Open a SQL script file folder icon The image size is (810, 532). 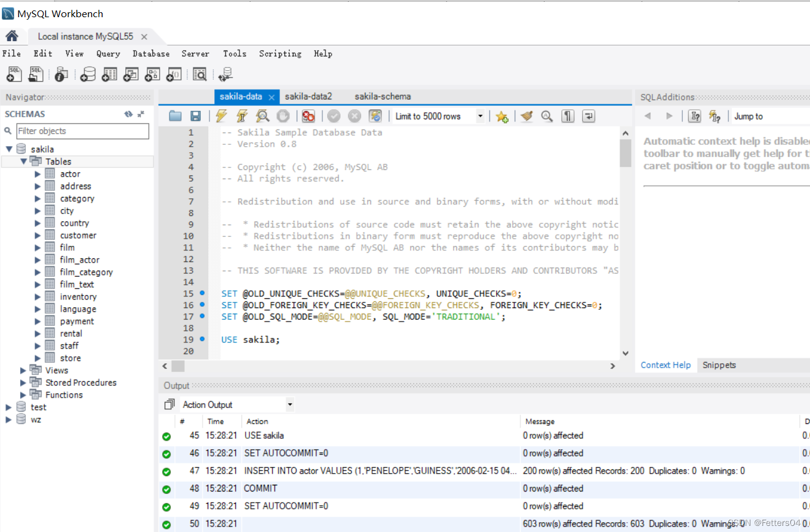[x=176, y=116]
